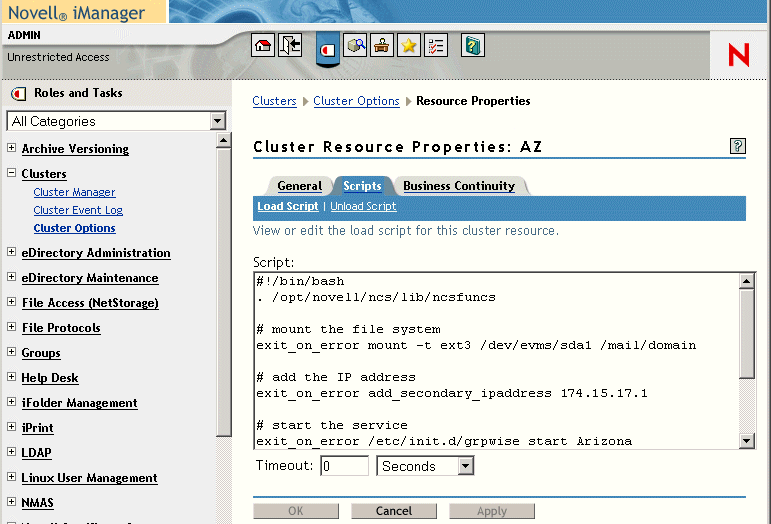Click the Configure desk icon
771x524 pixels.
coord(382,45)
